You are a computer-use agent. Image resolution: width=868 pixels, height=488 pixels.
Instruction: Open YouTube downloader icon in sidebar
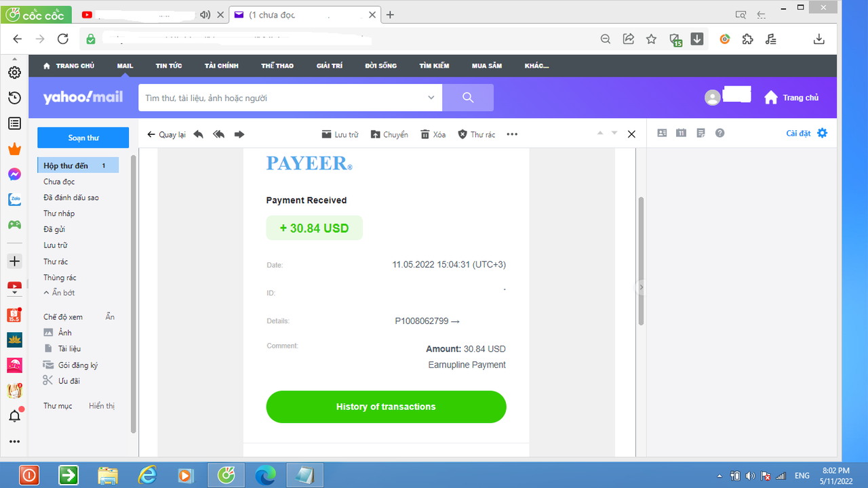pyautogui.click(x=14, y=287)
